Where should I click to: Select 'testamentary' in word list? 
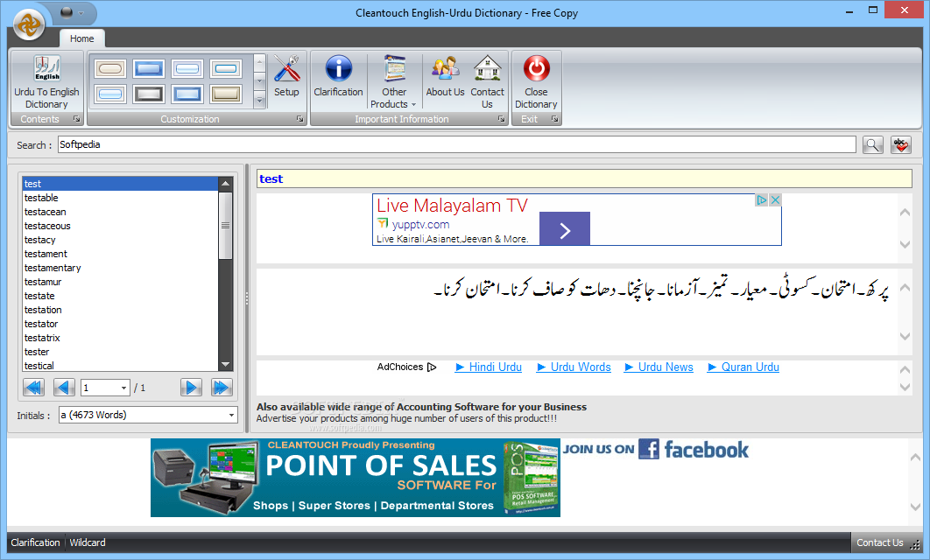(120, 268)
